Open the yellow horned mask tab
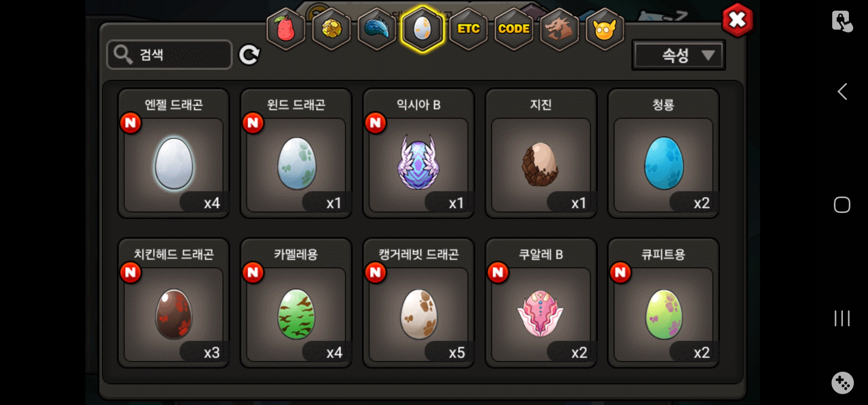This screenshot has width=868, height=405. tap(605, 29)
